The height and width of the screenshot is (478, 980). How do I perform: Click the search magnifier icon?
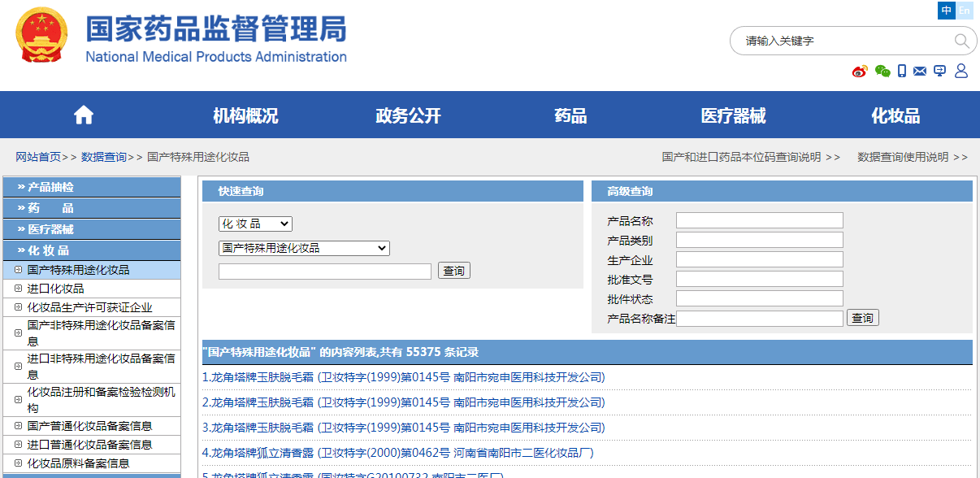(961, 41)
